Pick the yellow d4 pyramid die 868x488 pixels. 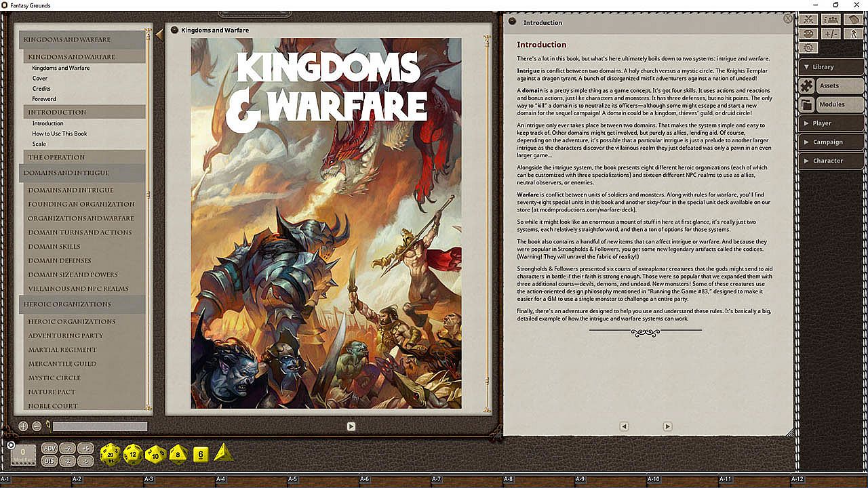[x=222, y=453]
